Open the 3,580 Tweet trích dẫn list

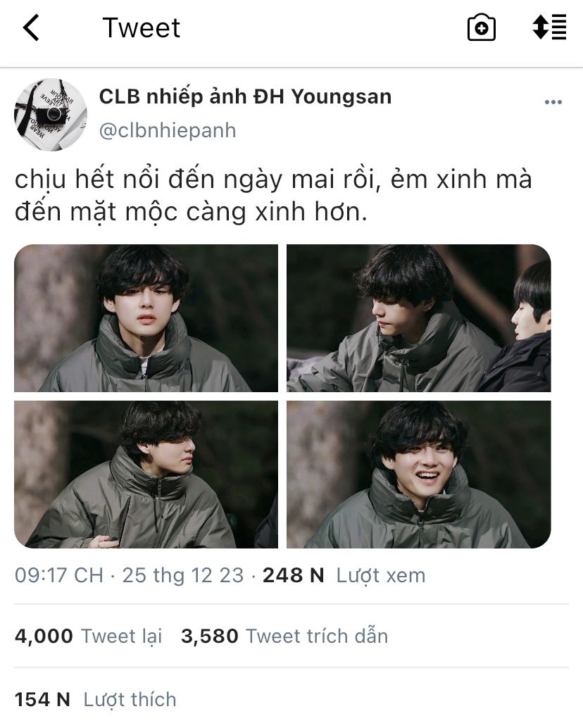[284, 636]
